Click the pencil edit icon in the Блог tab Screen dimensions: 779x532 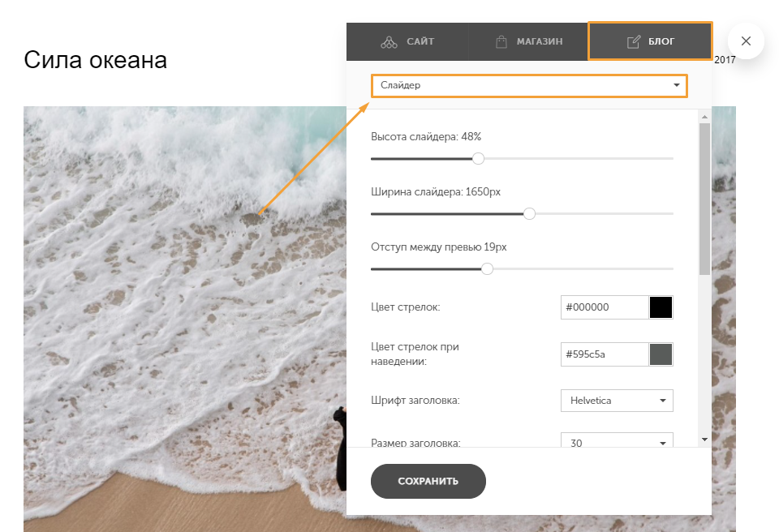pos(634,42)
